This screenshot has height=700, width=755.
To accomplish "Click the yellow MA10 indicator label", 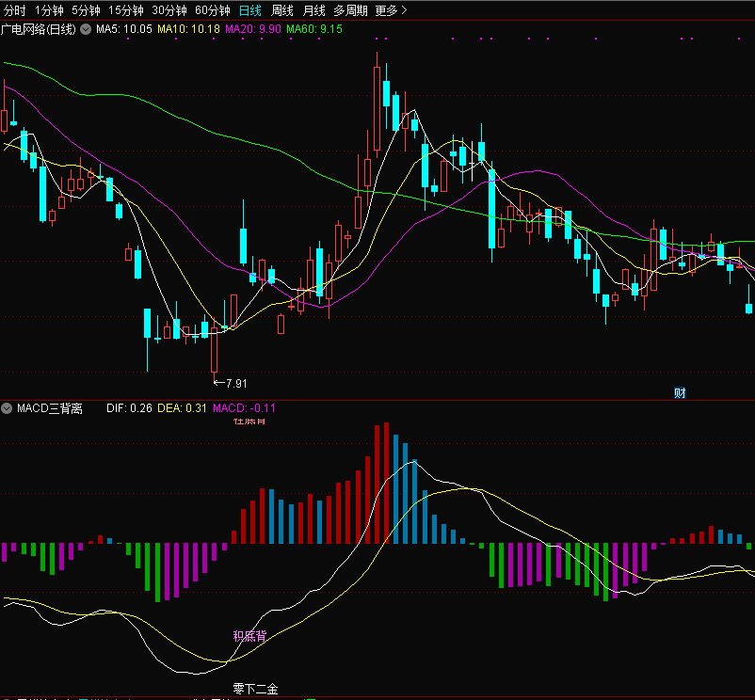I will click(188, 29).
